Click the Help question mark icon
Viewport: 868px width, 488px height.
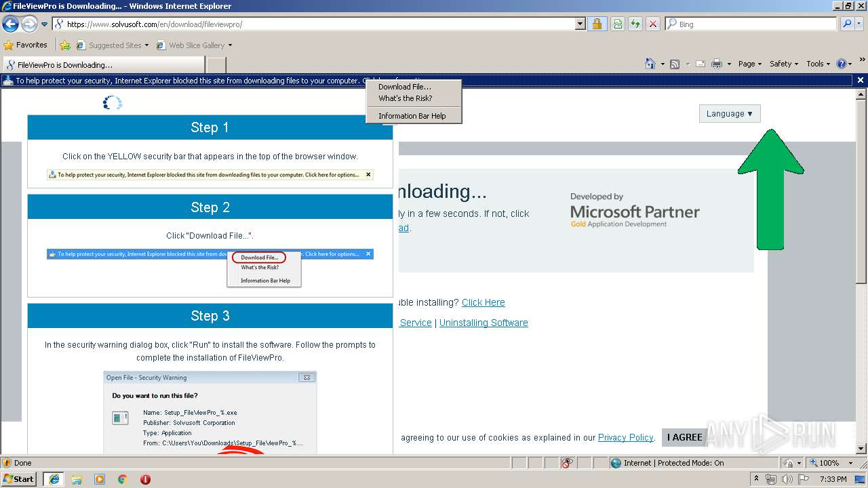(842, 64)
